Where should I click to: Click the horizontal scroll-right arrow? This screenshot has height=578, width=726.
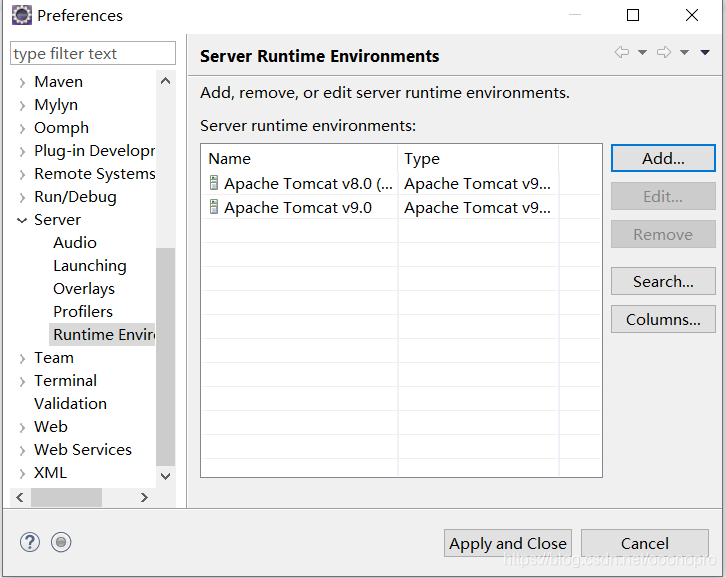coord(144,497)
